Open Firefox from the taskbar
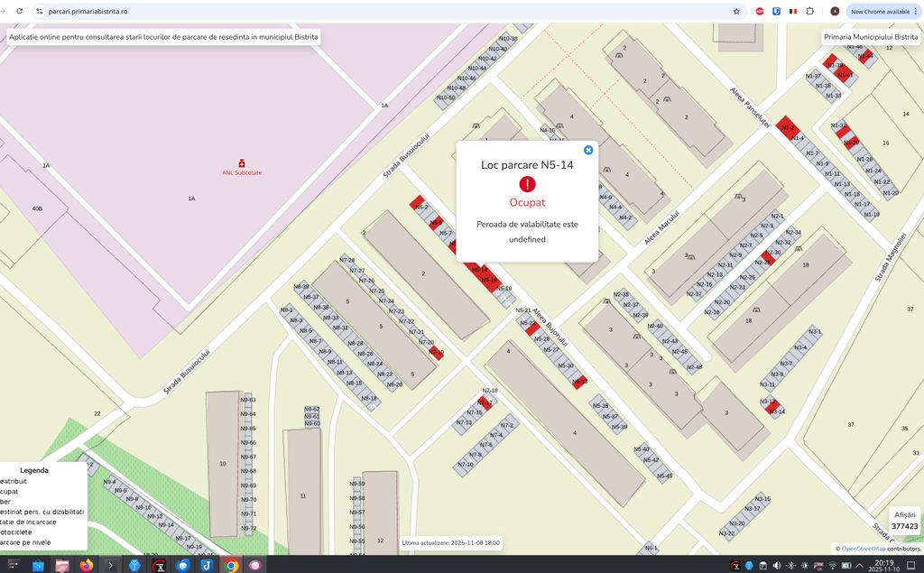The height and width of the screenshot is (573, 924). [x=87, y=566]
